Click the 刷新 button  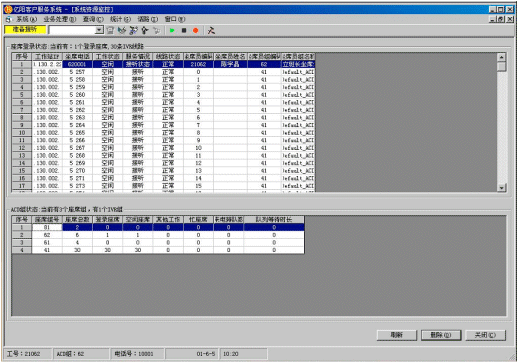pyautogui.click(x=397, y=335)
